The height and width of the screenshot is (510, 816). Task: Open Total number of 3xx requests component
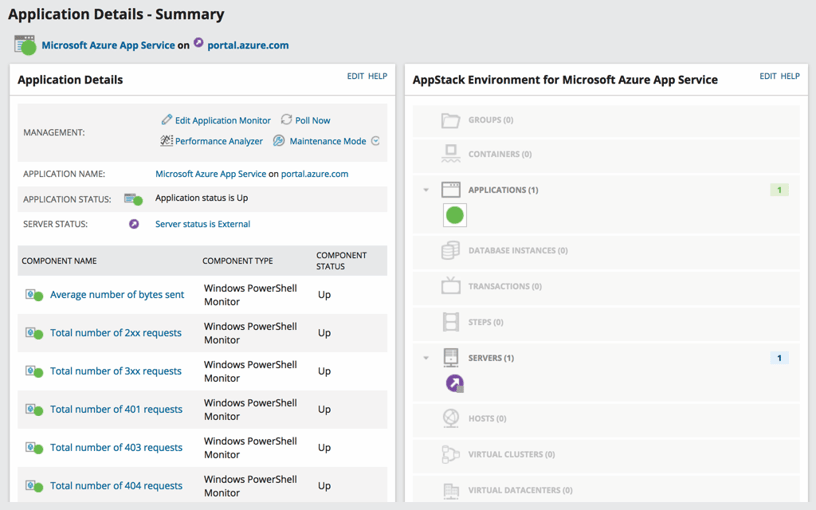coord(116,371)
